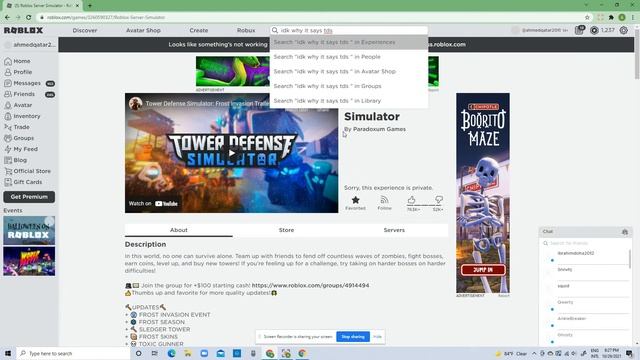
Task: Open Official Store in sidebar
Action: tap(32, 171)
